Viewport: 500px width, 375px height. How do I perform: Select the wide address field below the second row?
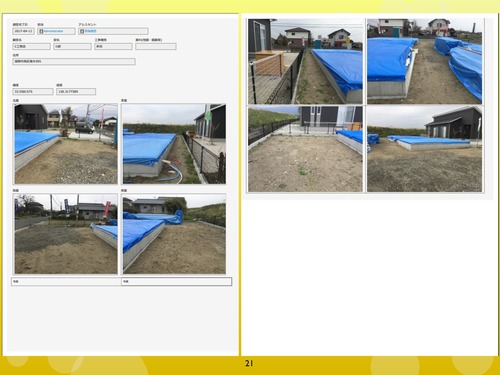[x=74, y=62]
